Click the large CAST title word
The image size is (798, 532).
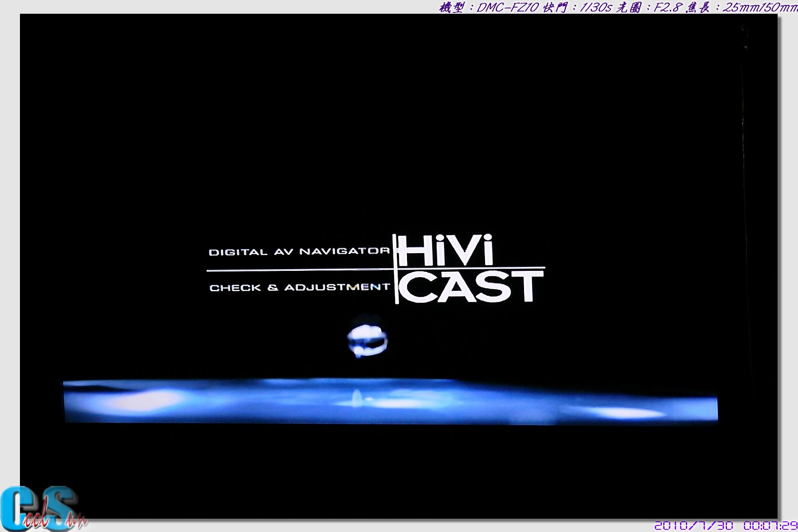pos(471,287)
